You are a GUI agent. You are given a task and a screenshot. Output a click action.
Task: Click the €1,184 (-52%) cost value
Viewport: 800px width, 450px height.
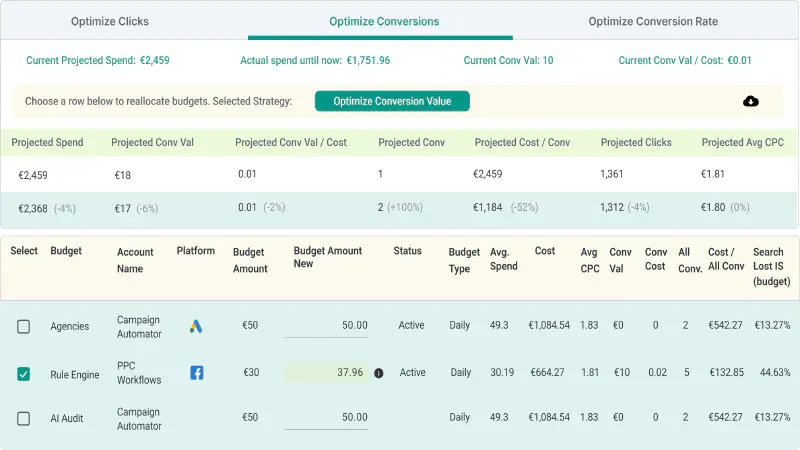pos(505,208)
